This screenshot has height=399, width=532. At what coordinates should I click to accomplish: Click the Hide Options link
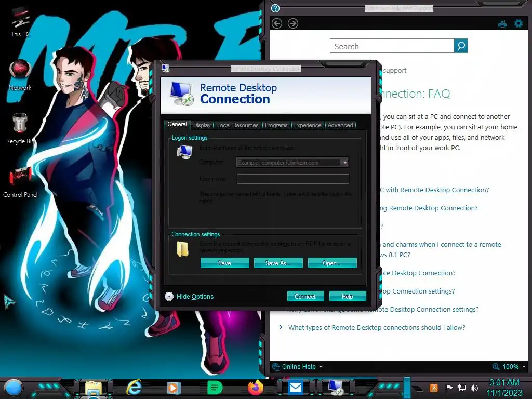(195, 297)
